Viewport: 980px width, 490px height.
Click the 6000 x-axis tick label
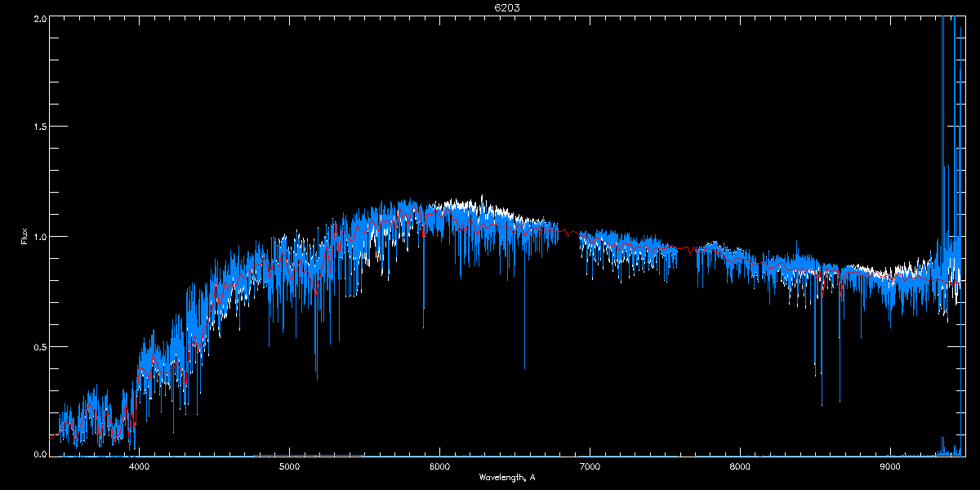point(439,466)
